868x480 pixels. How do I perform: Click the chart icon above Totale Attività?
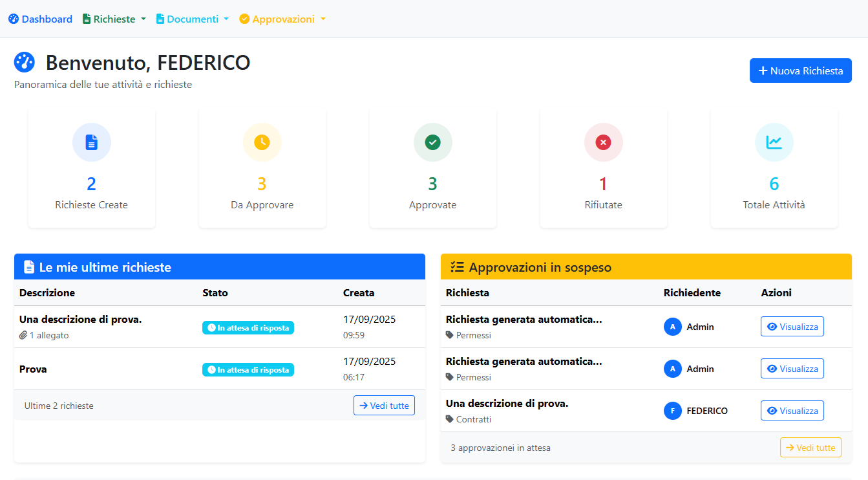coord(774,142)
